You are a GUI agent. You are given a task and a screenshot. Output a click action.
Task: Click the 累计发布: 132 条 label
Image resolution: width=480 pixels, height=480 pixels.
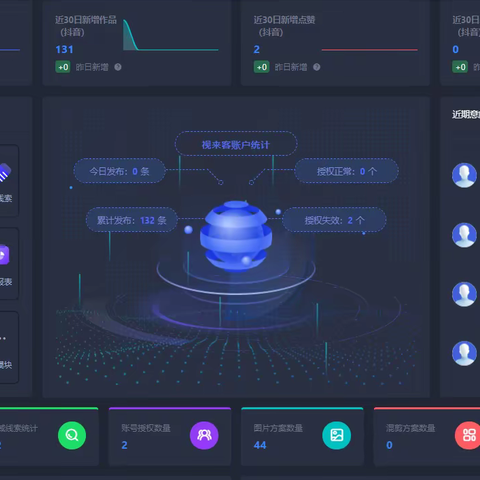pos(132,220)
